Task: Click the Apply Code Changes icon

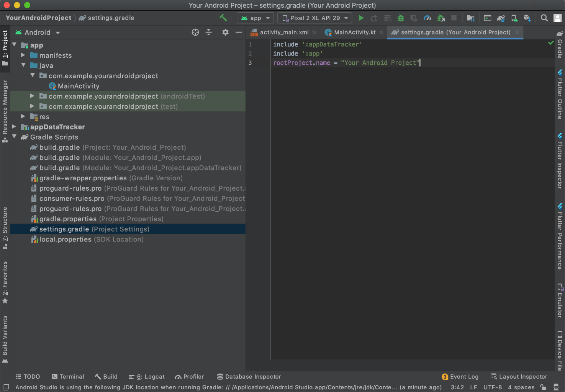Action: coord(388,18)
